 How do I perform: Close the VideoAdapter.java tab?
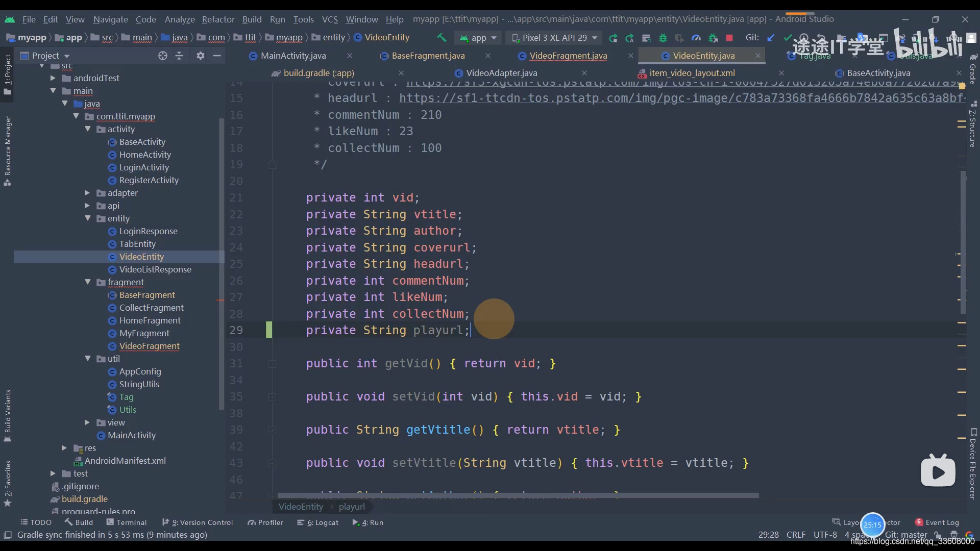(x=584, y=73)
